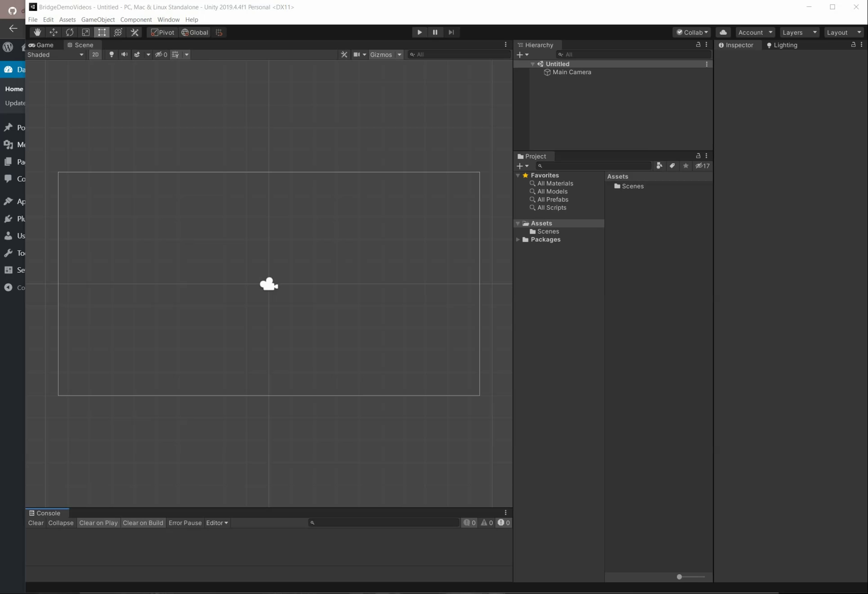Open the Layers dropdown

click(799, 32)
